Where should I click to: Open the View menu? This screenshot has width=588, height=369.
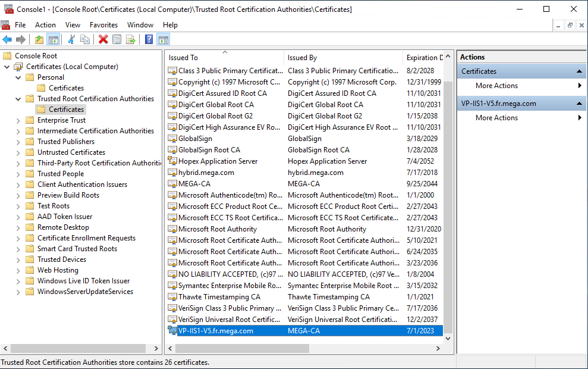(73, 25)
